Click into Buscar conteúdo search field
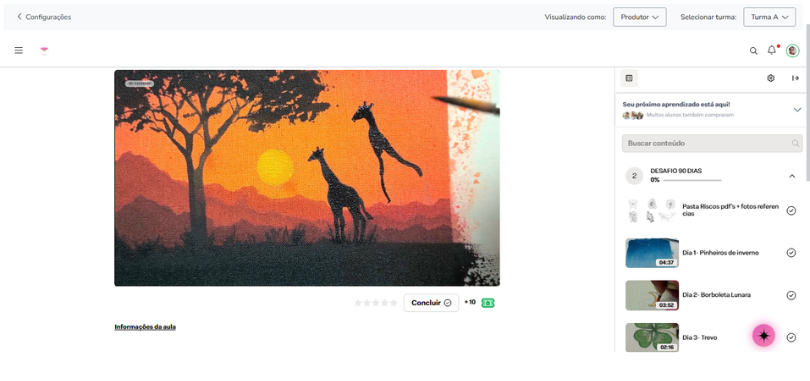Viewport: 810px width, 381px height. coord(712,144)
